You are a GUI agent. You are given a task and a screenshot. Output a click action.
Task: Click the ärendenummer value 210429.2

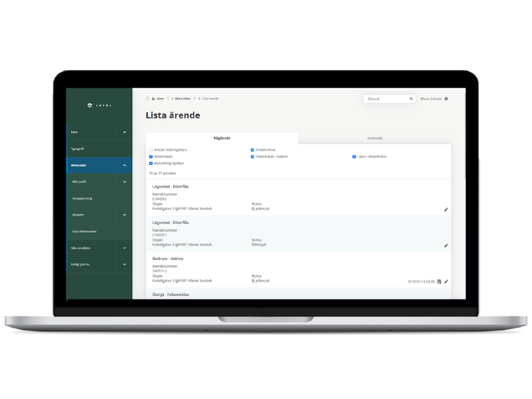pyautogui.click(x=160, y=199)
